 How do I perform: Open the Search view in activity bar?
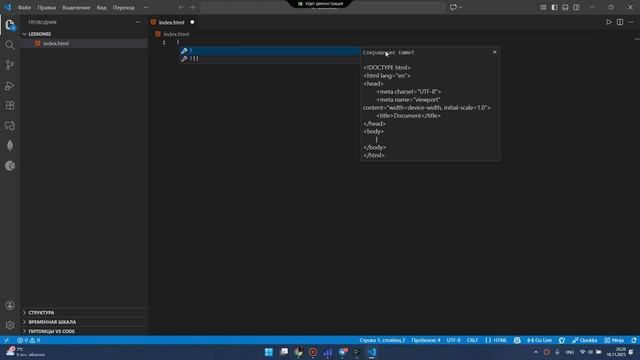click(x=10, y=45)
